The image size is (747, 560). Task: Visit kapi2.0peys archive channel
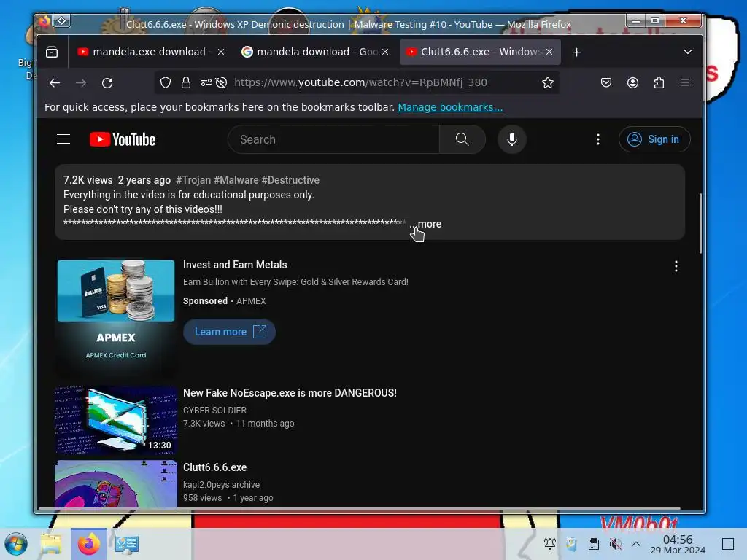(x=222, y=484)
